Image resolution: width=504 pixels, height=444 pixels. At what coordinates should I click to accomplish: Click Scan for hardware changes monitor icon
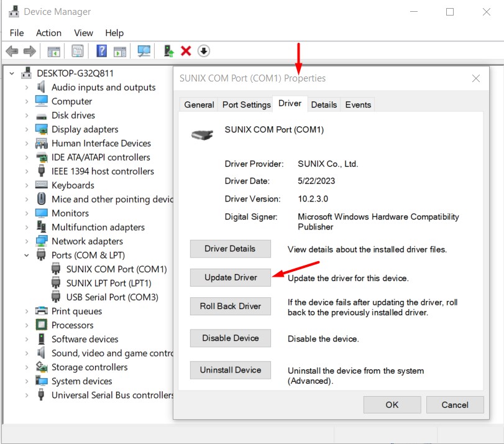[x=144, y=51]
